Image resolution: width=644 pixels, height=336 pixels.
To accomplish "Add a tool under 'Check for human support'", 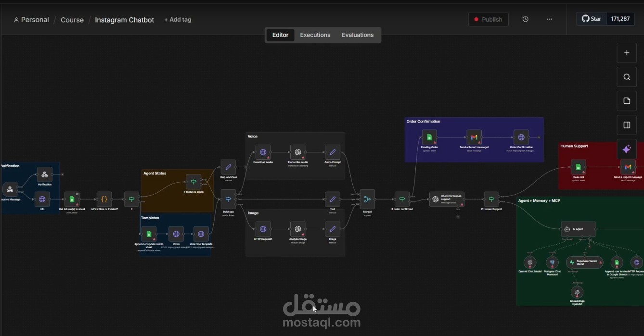I will click(x=458, y=217).
